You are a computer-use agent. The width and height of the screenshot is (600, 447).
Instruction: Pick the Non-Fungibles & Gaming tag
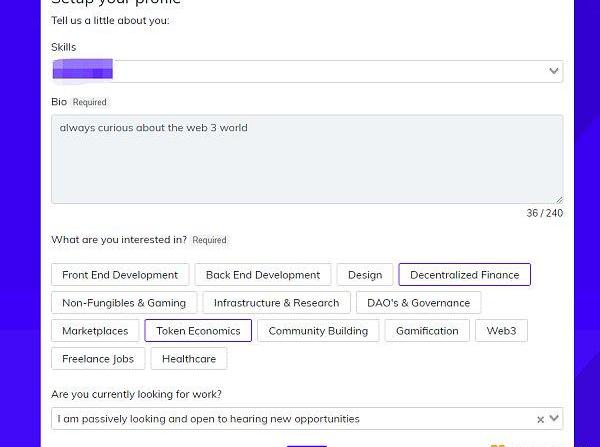pos(124,303)
